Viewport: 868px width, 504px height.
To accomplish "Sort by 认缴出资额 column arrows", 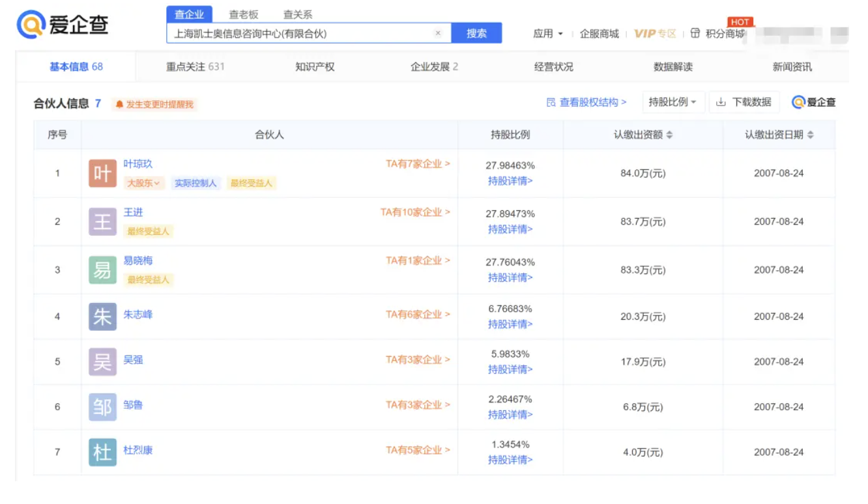I will point(669,135).
